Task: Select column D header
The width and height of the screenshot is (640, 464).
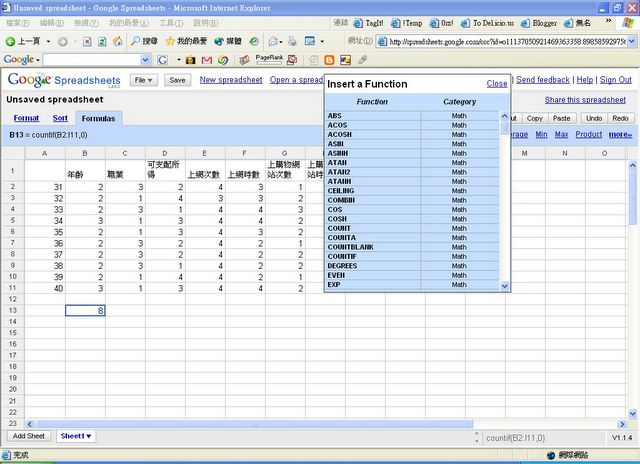Action: point(165,153)
